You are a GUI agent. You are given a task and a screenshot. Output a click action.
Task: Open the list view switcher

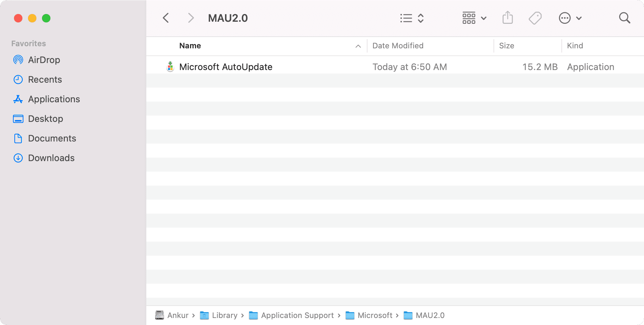point(412,18)
